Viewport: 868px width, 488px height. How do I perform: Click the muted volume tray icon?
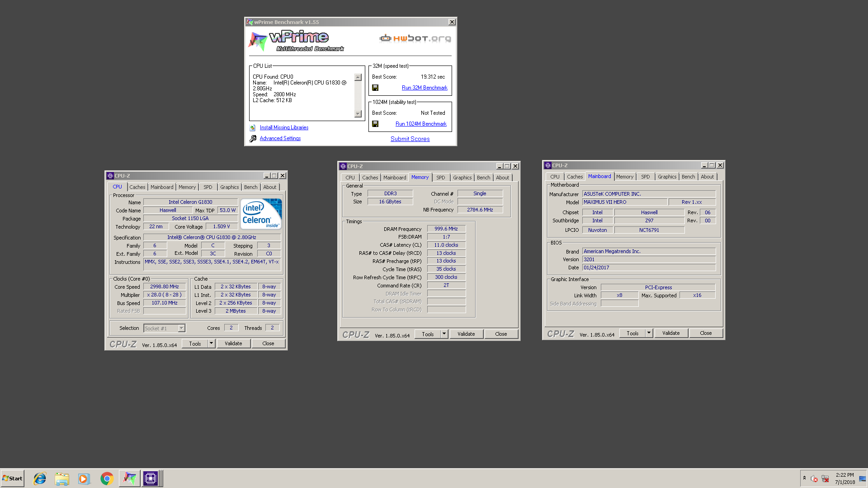coord(814,479)
